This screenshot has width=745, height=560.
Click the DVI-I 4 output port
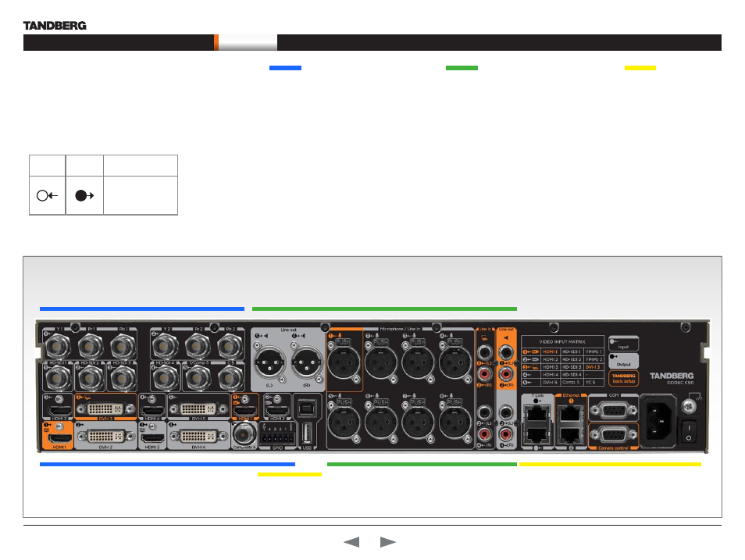[198, 437]
